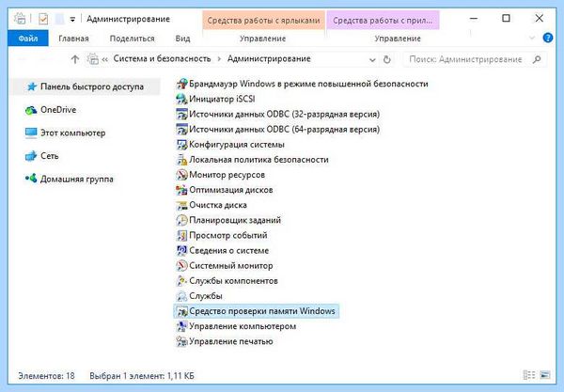Open Управление tab under Средства работы с ярлыками

pyautogui.click(x=263, y=39)
